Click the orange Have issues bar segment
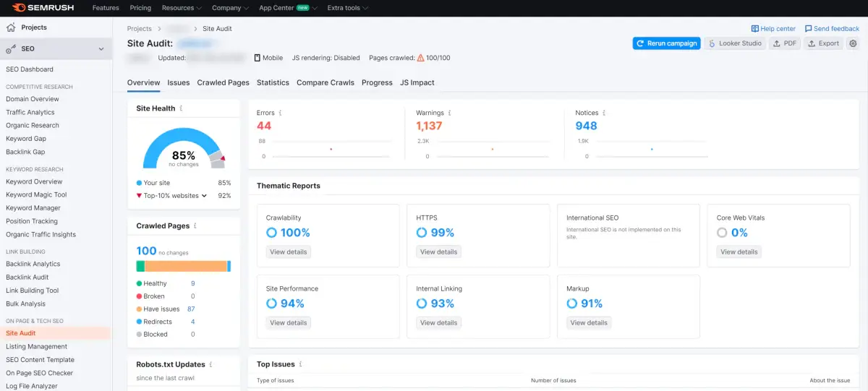 [x=186, y=266]
